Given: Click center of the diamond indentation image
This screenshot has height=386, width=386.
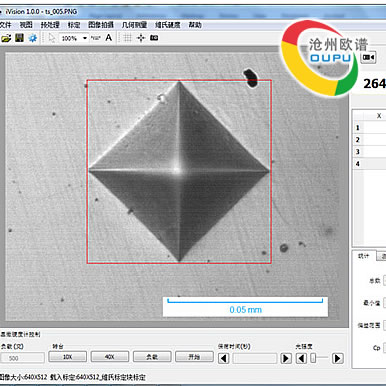Looking at the screenshot, I should tap(179, 171).
